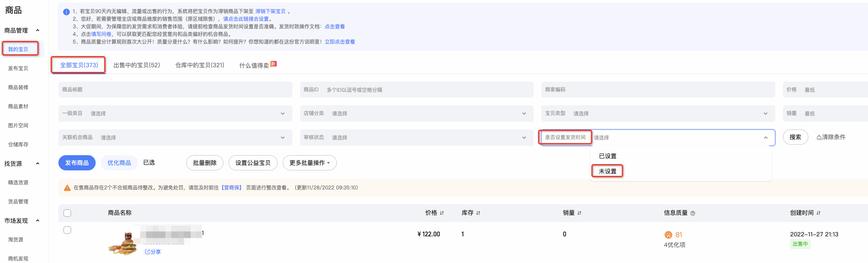Open the 一级类目 dropdown

pos(175,113)
